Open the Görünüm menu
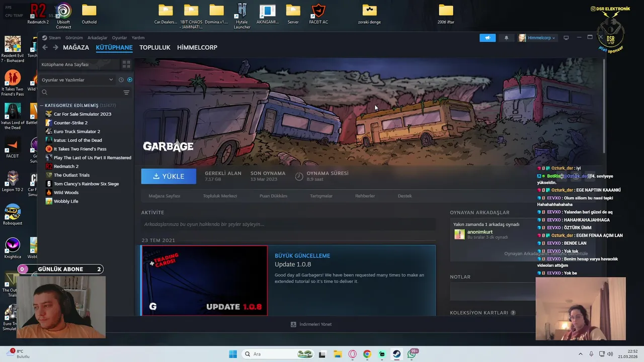 point(74,38)
